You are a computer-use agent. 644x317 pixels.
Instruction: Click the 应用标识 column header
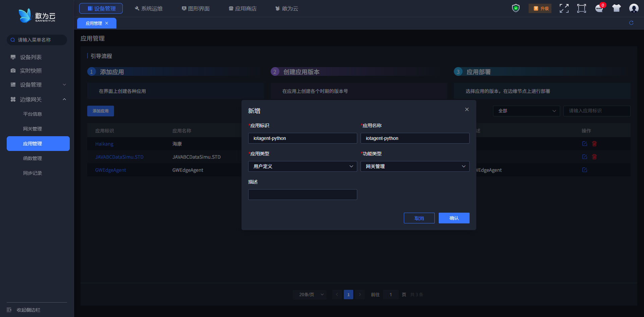tap(105, 131)
